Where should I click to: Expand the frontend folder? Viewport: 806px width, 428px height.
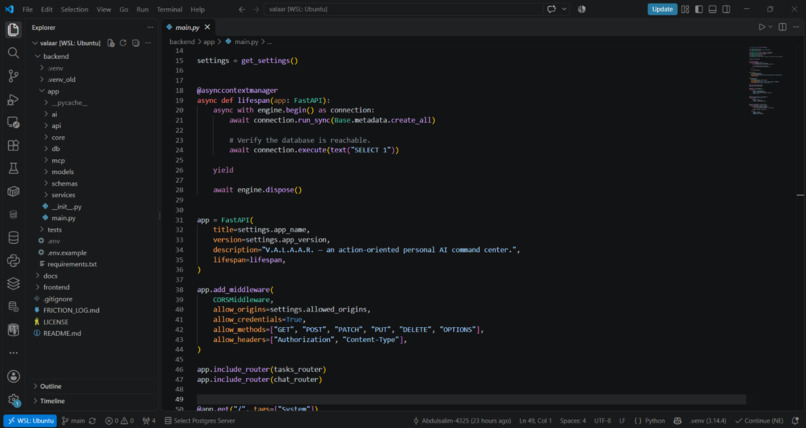point(56,287)
